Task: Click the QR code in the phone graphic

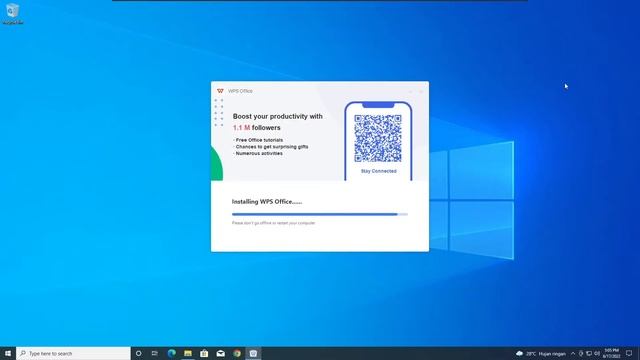Action: coord(378,138)
